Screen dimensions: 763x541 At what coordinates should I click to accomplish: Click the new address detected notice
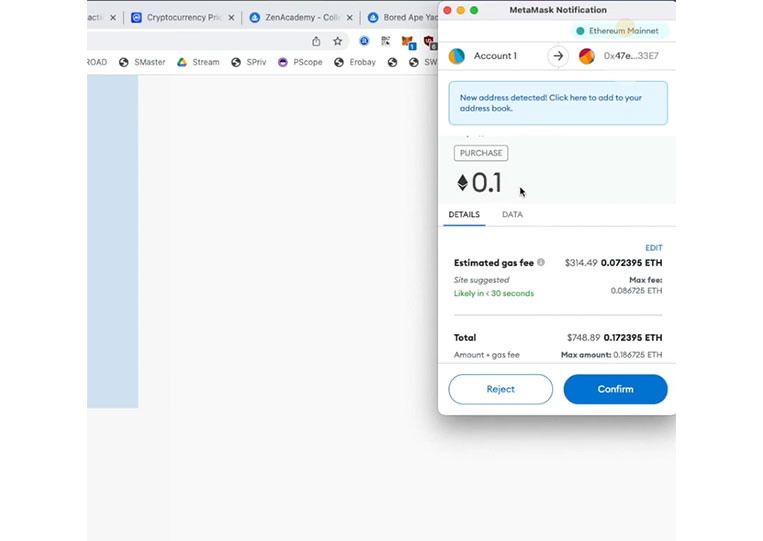558,103
